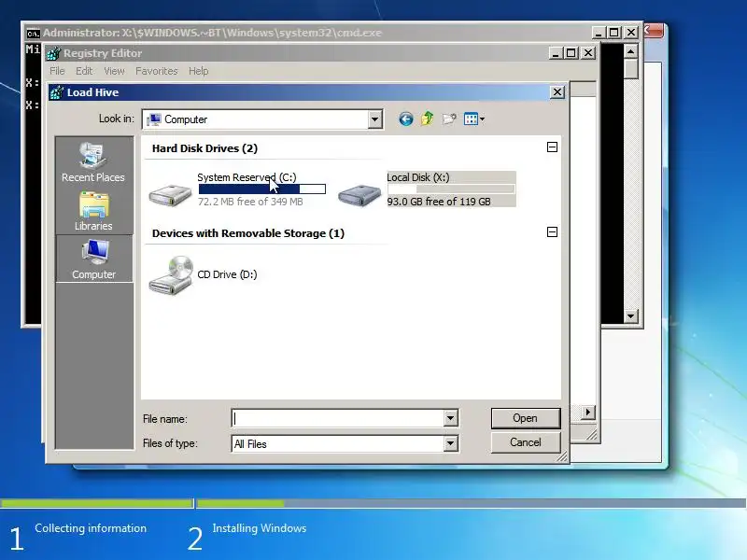Collapse Devices with Removable Storage group
The image size is (747, 560).
[552, 231]
